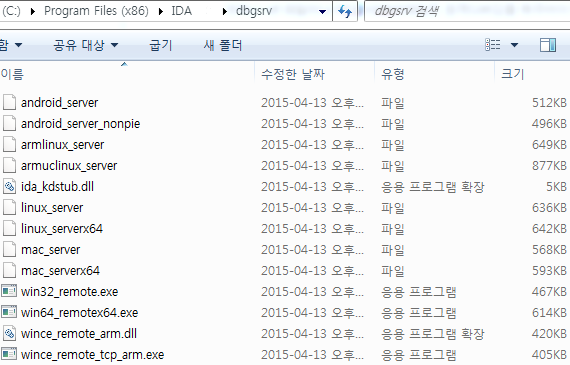The image size is (570, 365).
Task: Click the wince_remote_tcp_arm.exe application icon
Action: (9, 354)
